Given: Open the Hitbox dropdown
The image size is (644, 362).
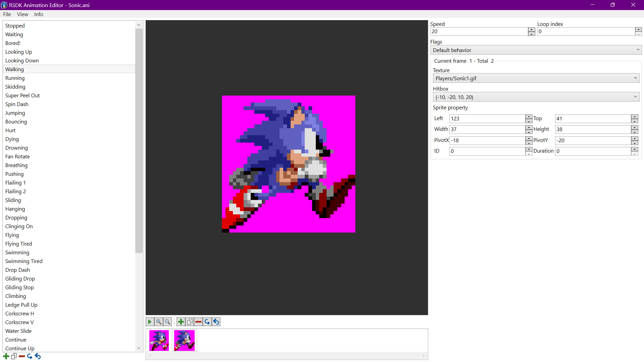Looking at the screenshot, I should pos(536,97).
